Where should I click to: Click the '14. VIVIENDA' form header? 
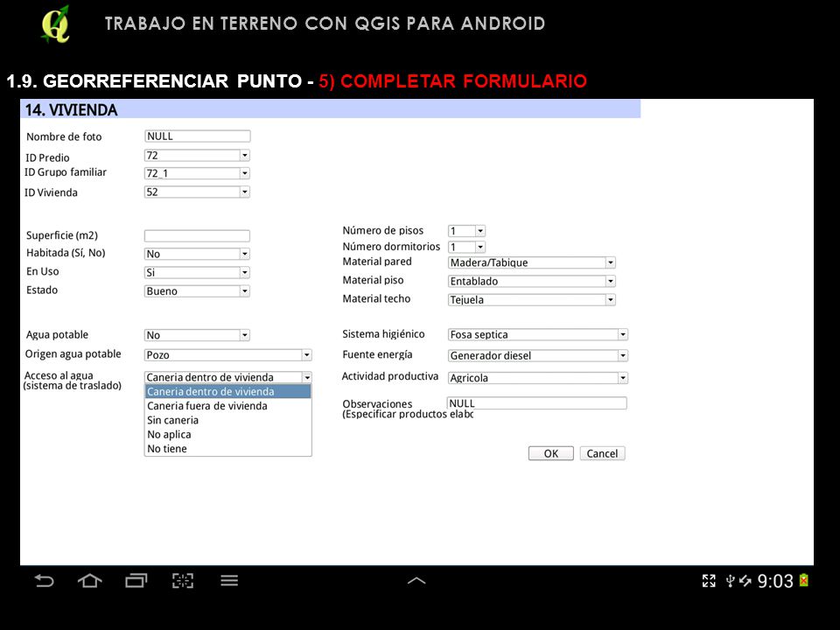tap(331, 109)
